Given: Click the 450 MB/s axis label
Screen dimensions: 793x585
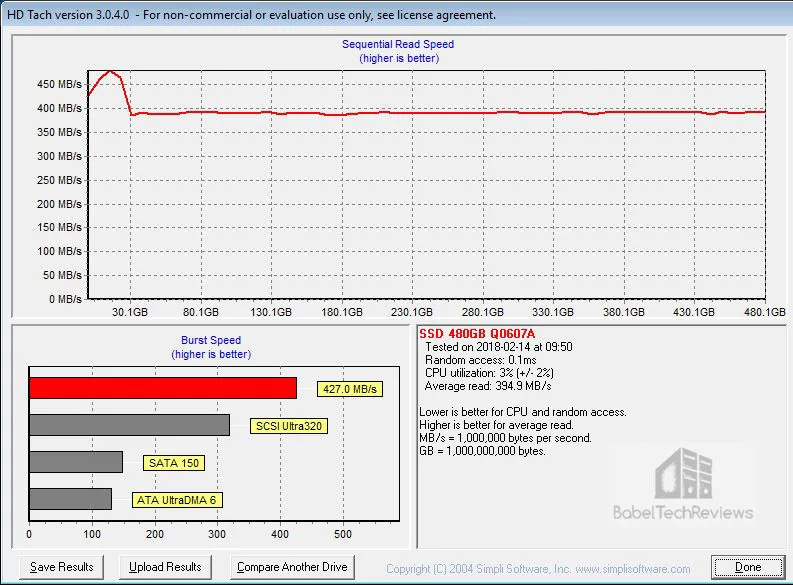Looking at the screenshot, I should pos(59,84).
